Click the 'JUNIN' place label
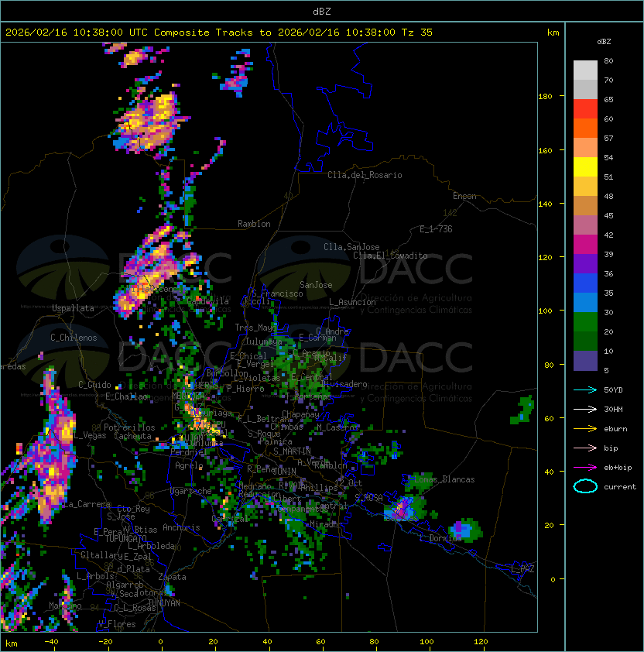The image size is (644, 652). 284,471
